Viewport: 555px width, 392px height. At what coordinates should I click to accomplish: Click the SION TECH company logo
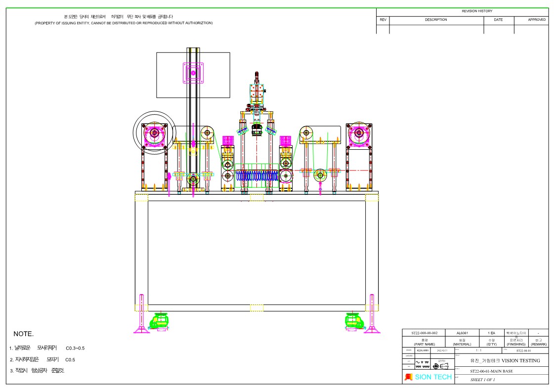click(x=428, y=377)
